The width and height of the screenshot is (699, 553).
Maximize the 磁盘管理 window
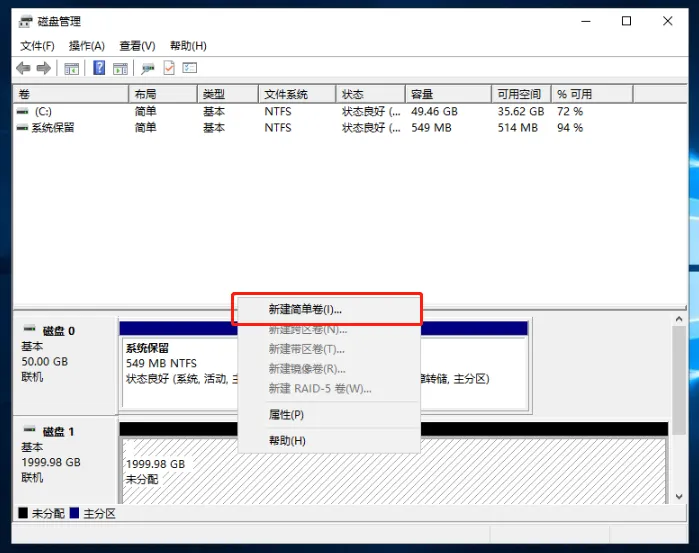pos(626,21)
